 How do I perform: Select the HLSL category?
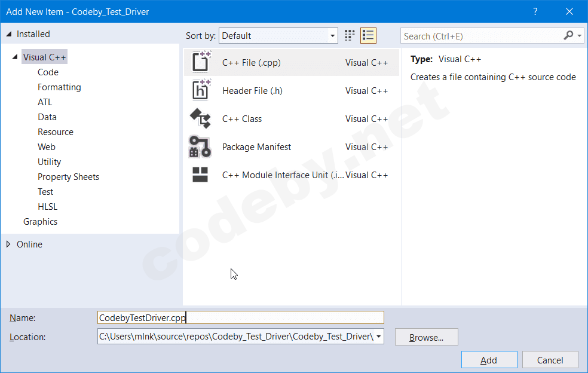point(48,207)
